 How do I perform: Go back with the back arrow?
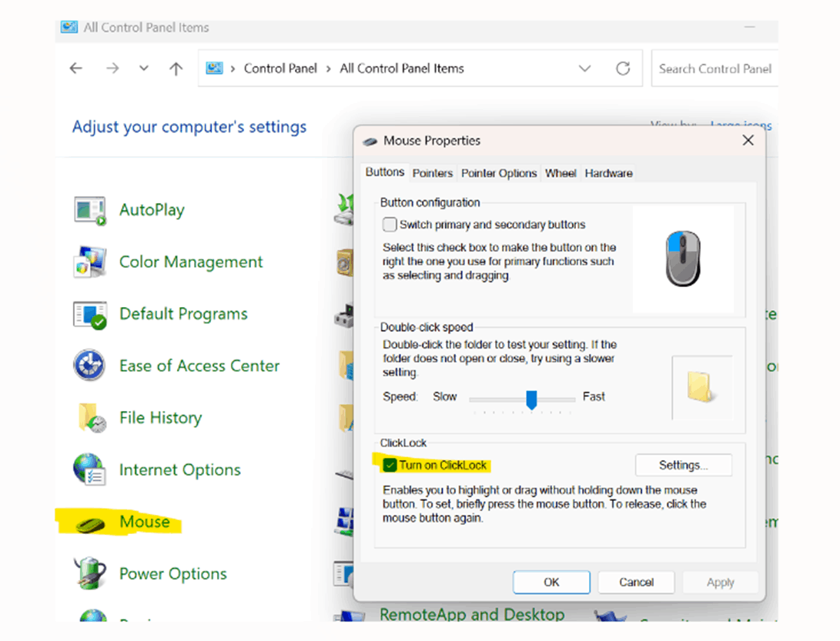[76, 68]
